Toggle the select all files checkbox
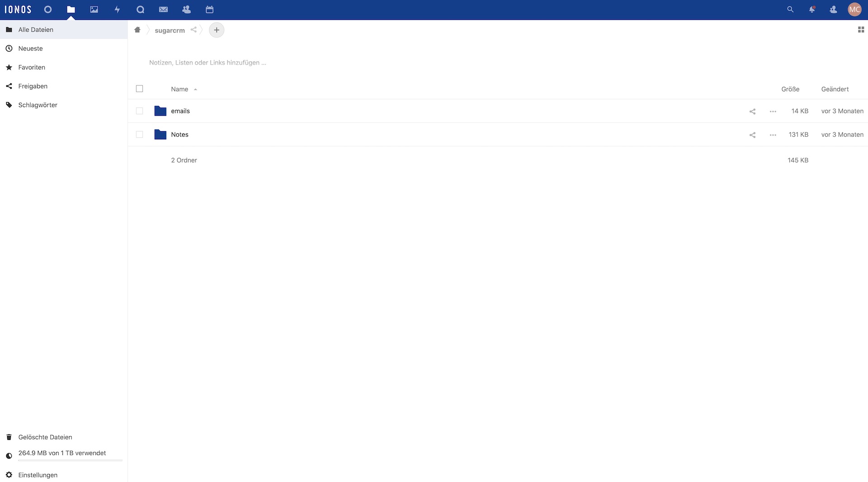 tap(140, 89)
